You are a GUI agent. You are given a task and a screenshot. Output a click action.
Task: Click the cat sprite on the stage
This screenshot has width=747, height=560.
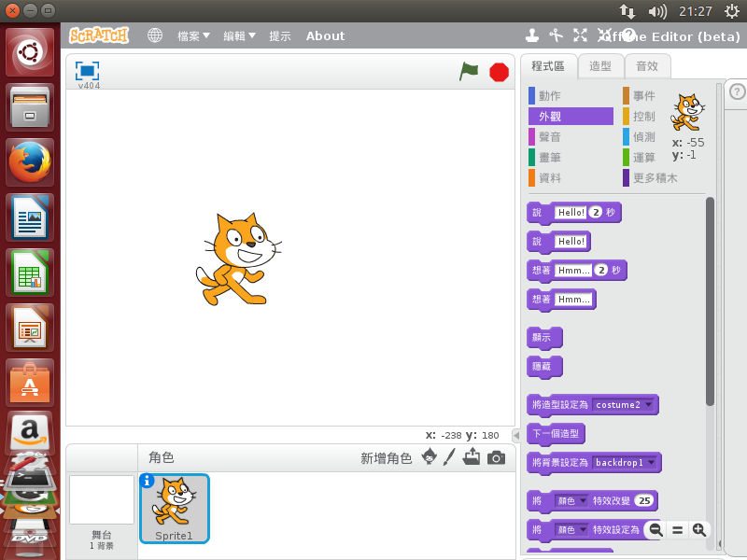(238, 259)
